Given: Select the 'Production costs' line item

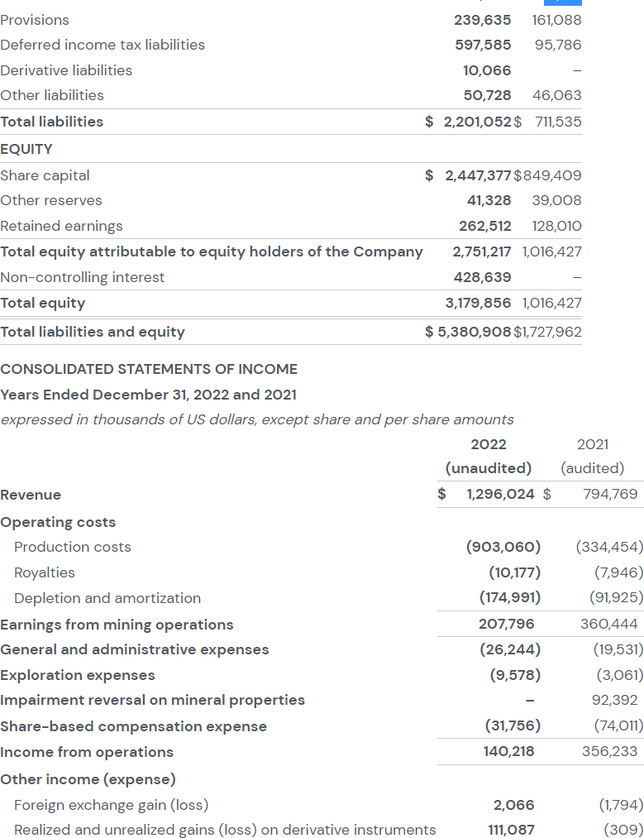Looking at the screenshot, I should tap(73, 547).
